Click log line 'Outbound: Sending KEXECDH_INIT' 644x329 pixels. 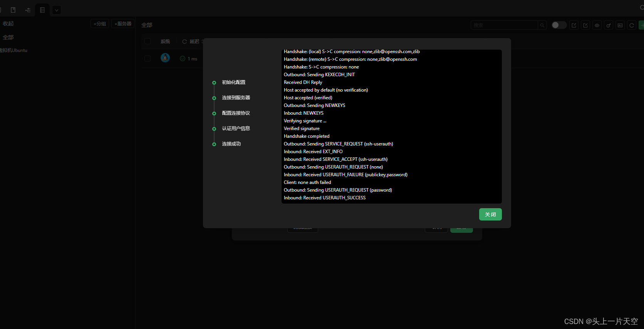[319, 75]
